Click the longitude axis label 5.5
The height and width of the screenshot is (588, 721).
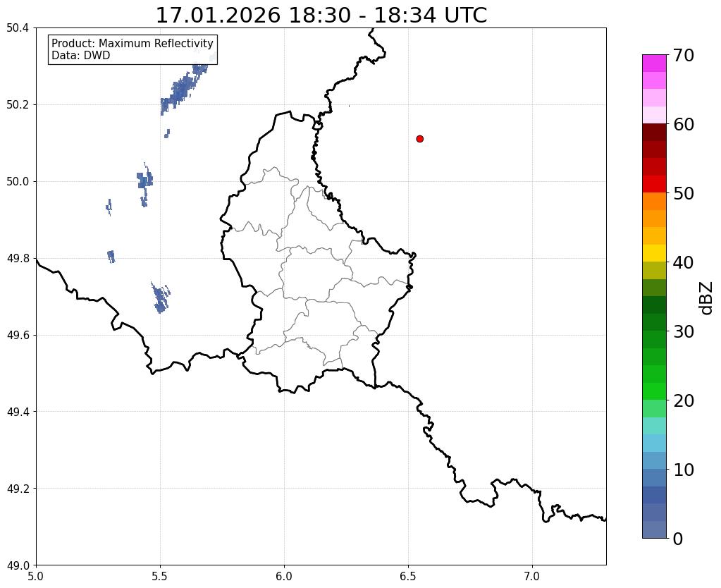160,576
